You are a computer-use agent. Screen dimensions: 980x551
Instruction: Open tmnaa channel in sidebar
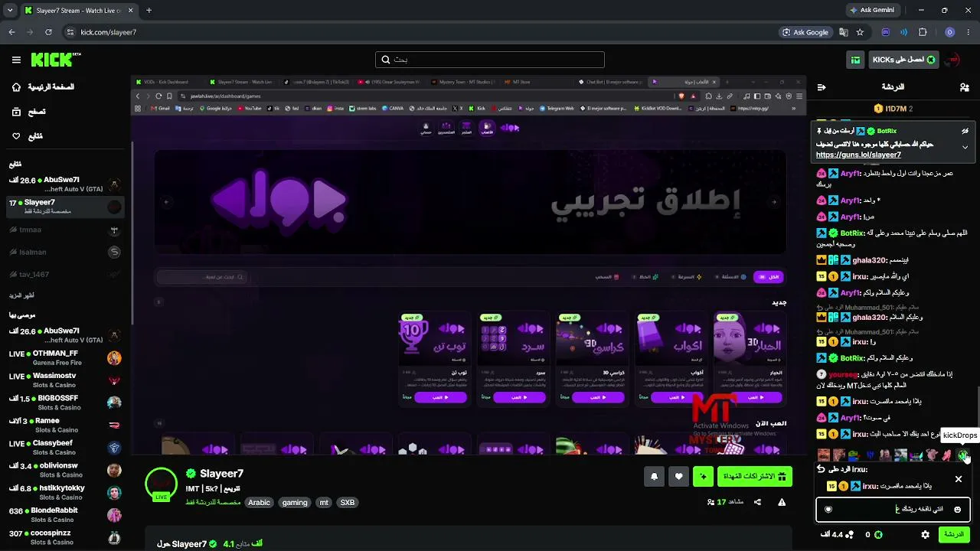coord(65,230)
